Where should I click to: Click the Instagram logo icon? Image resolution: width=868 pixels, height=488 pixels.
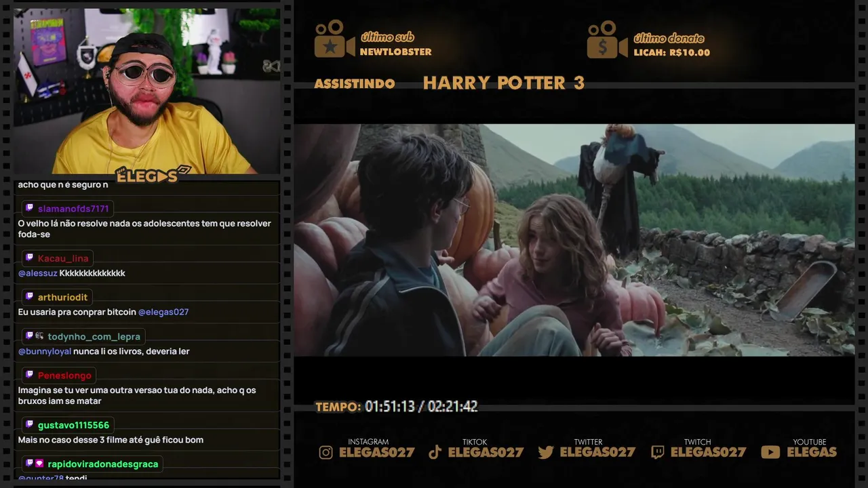tap(326, 452)
